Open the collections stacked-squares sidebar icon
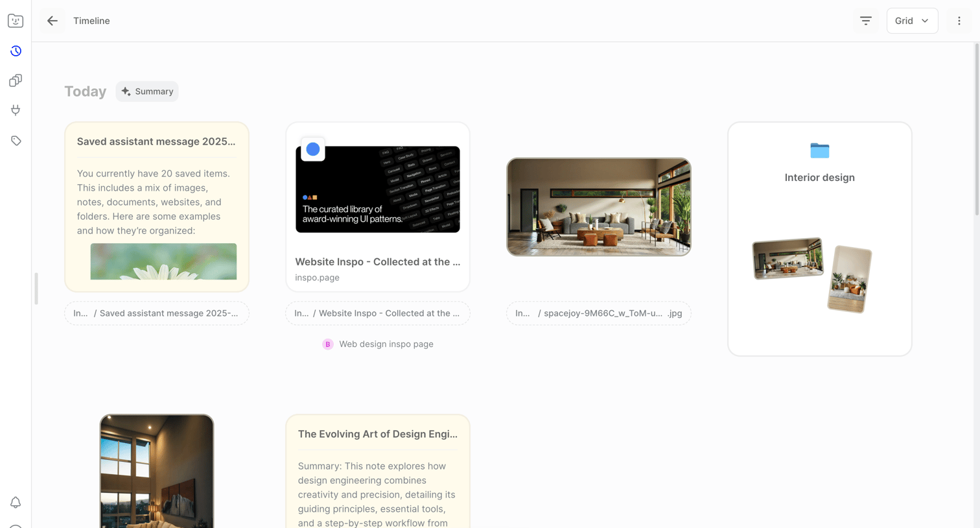980x528 pixels. point(16,80)
